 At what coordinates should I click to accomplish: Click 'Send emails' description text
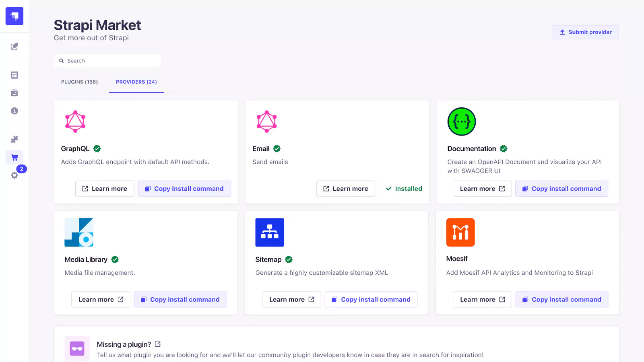(270, 162)
